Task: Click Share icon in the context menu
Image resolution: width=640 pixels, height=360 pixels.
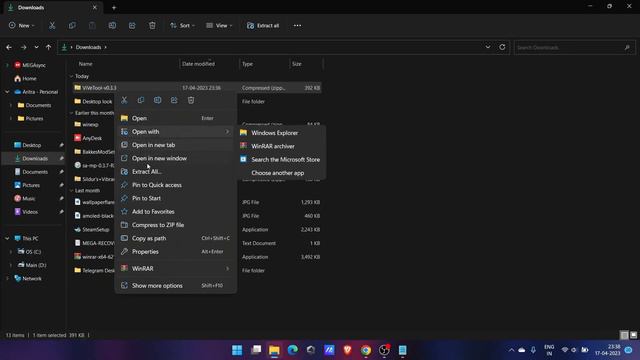Action: [174, 100]
